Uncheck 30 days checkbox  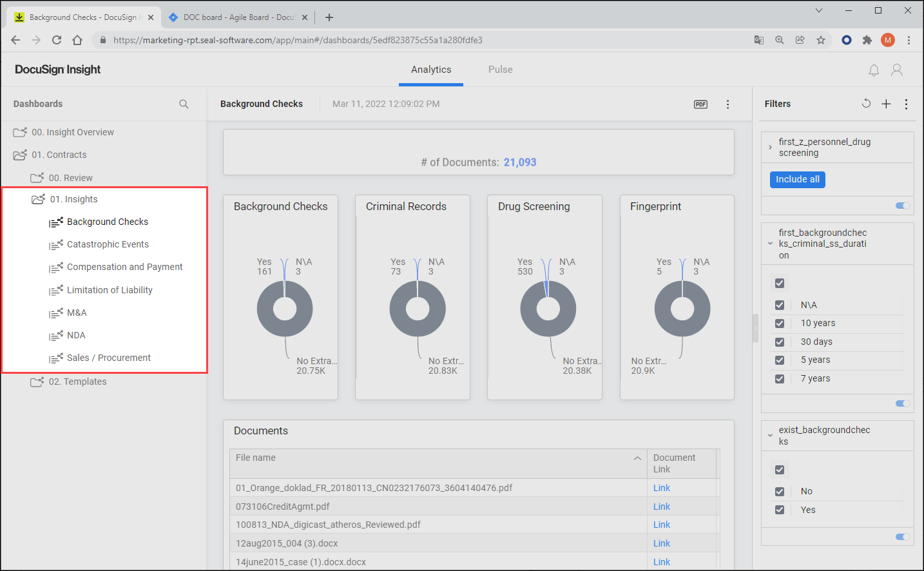click(x=780, y=342)
